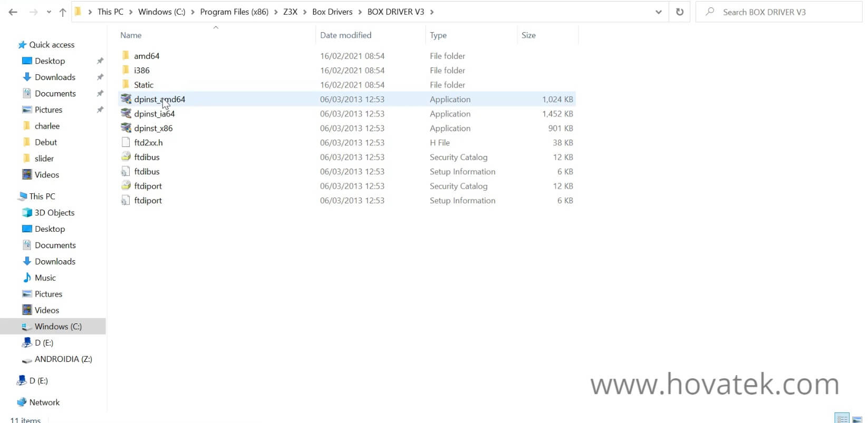Sort files by Date modified column

tap(345, 35)
